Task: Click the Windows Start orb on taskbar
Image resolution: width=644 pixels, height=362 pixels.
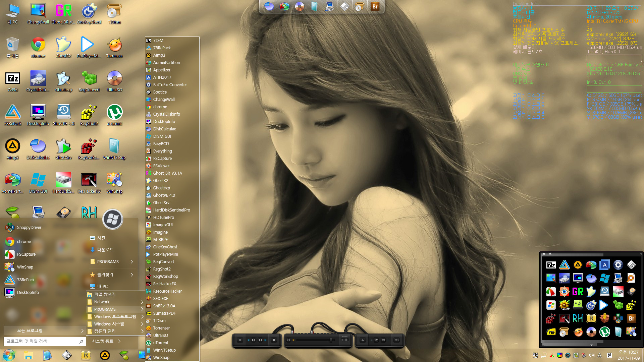Action: point(9,355)
